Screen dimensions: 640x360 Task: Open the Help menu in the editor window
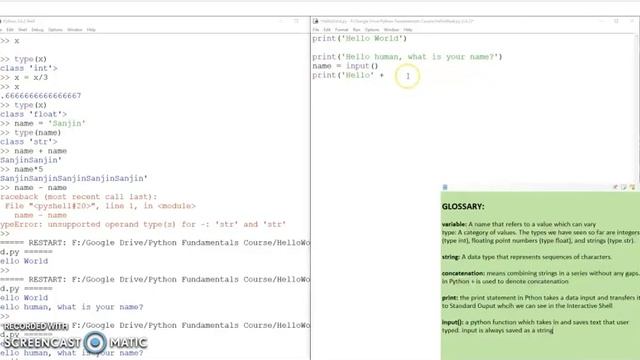pos(408,30)
